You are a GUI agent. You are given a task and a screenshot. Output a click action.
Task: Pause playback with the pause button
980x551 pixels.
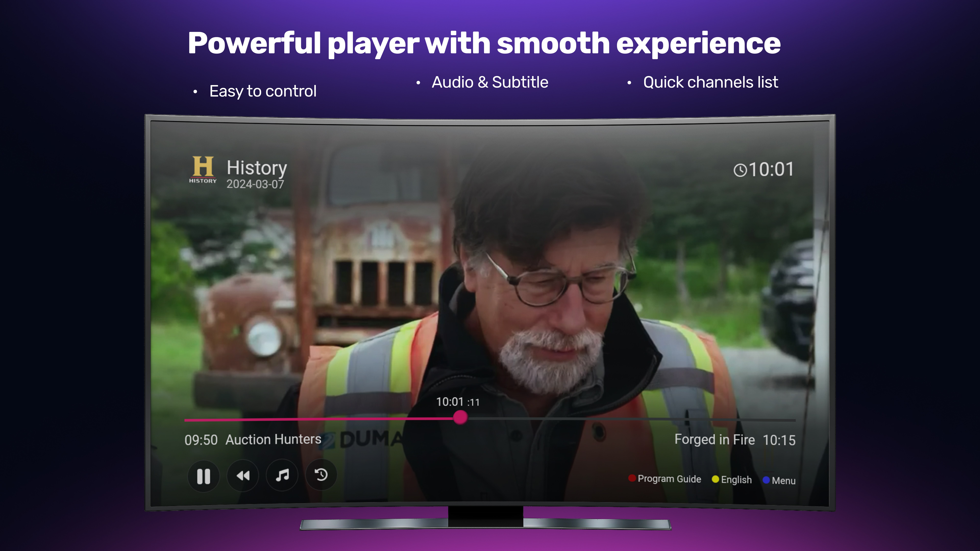pos(204,476)
